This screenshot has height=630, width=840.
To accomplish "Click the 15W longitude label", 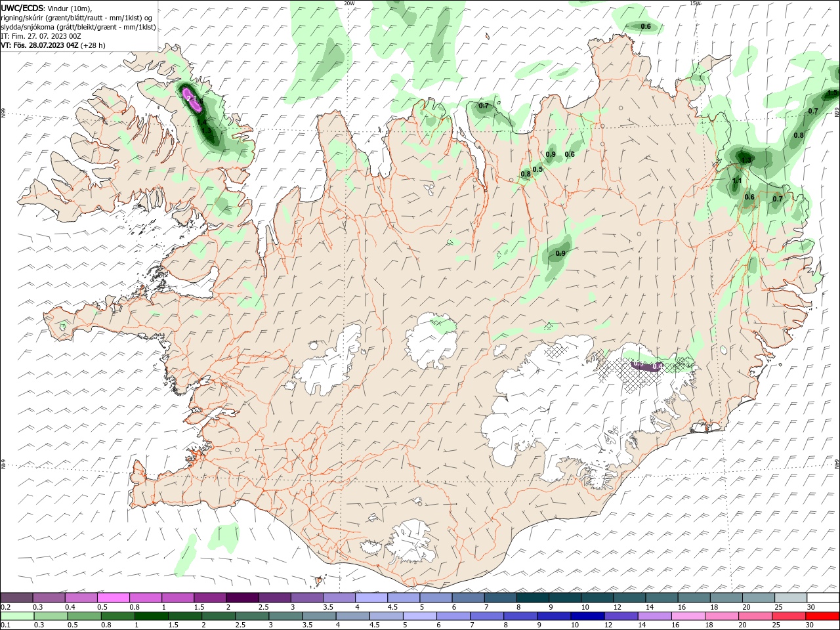I will pyautogui.click(x=696, y=3).
